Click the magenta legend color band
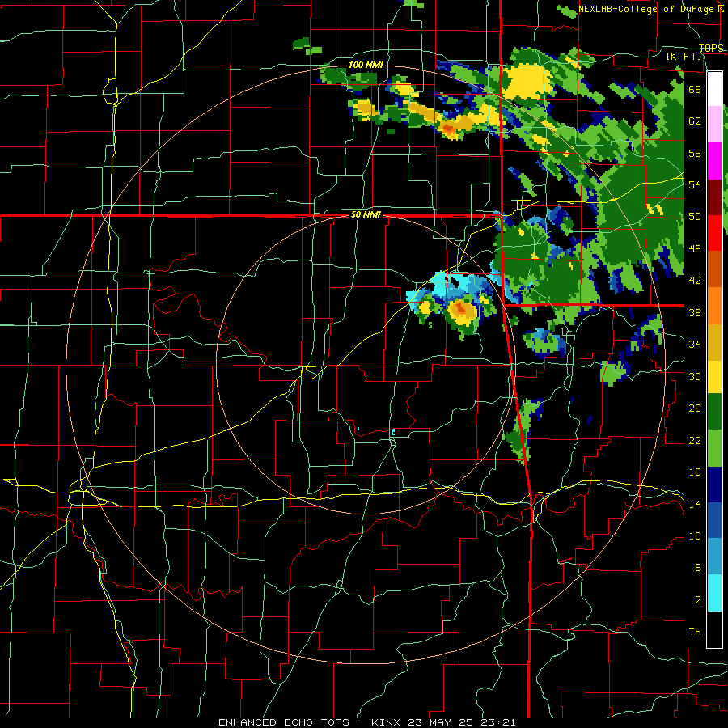The height and width of the screenshot is (728, 728). tap(714, 161)
